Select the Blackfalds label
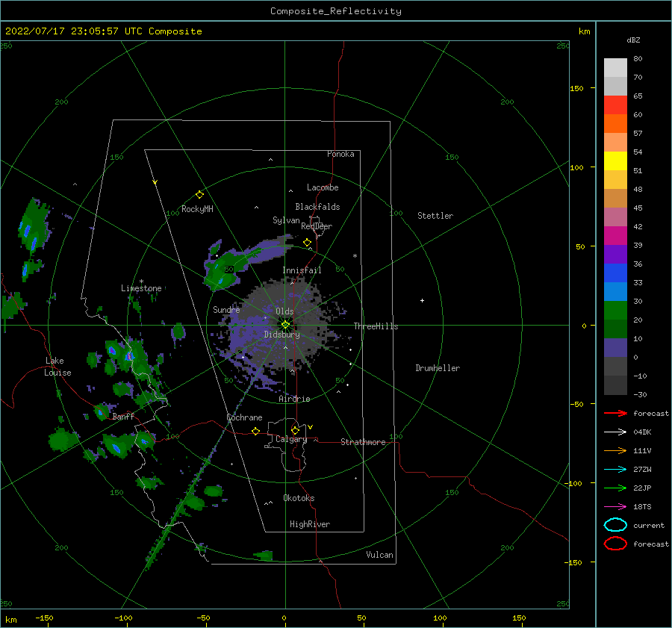The height and width of the screenshot is (628, 672). [317, 207]
